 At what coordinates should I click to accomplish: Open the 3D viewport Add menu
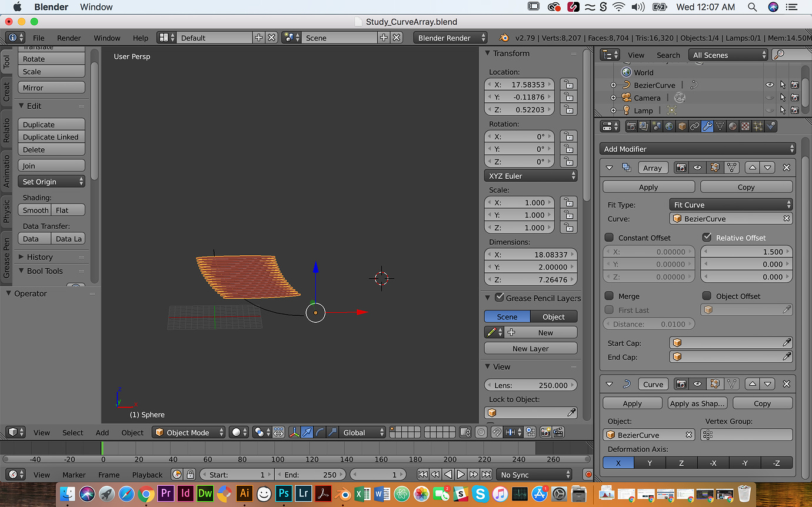(102, 432)
